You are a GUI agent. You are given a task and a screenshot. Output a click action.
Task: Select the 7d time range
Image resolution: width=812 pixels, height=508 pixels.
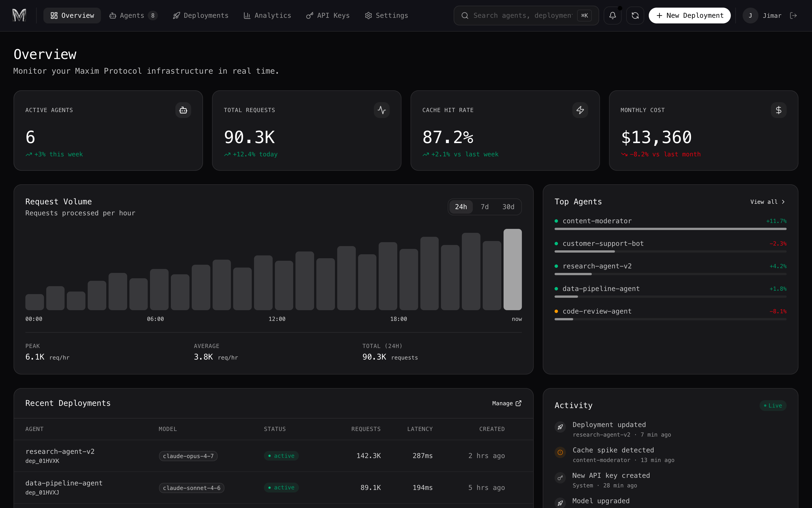[484, 207]
